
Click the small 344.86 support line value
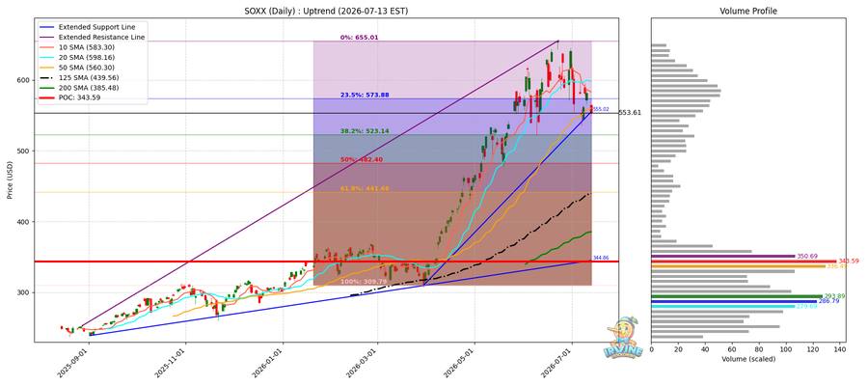click(601, 258)
